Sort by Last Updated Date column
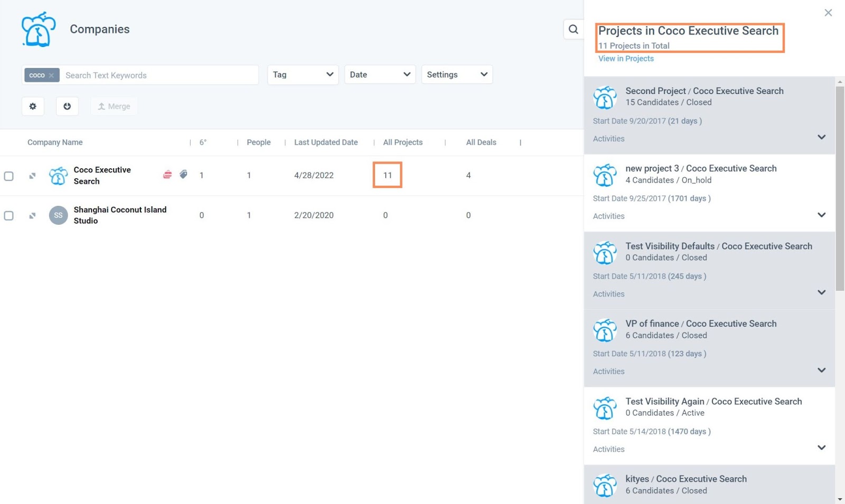Viewport: 845px width, 504px height. tap(326, 142)
